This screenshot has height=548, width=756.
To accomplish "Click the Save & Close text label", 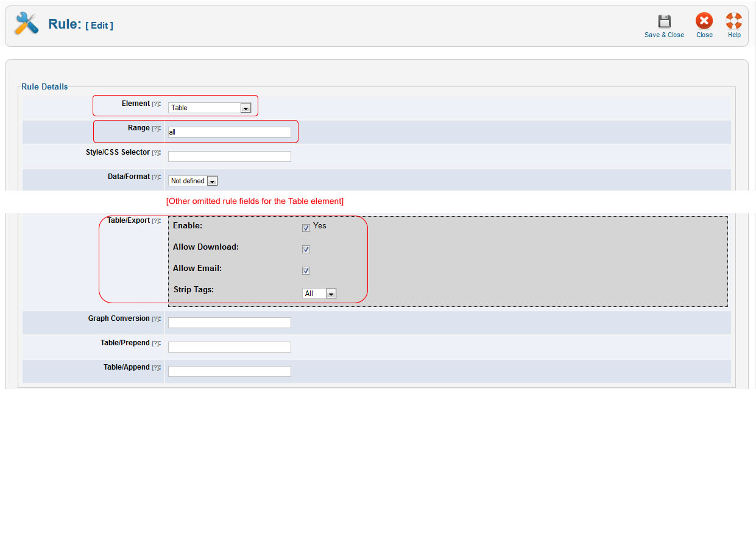I will tap(664, 35).
